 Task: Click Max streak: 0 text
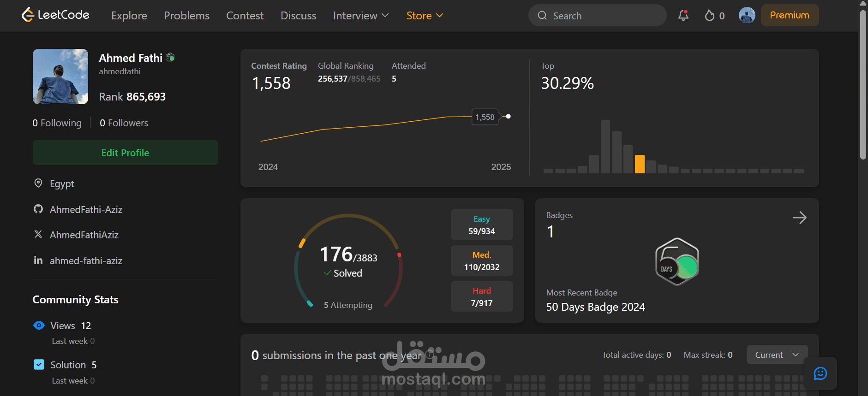point(708,355)
